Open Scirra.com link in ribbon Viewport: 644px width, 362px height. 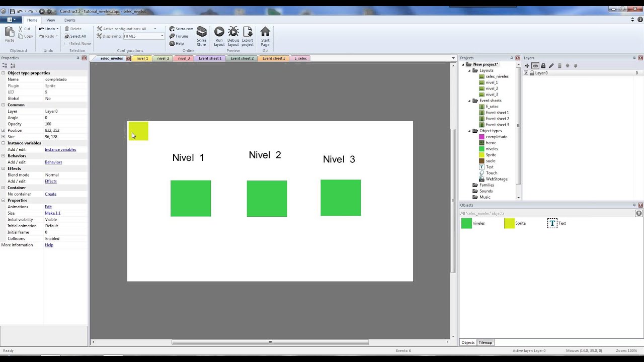pos(181,29)
